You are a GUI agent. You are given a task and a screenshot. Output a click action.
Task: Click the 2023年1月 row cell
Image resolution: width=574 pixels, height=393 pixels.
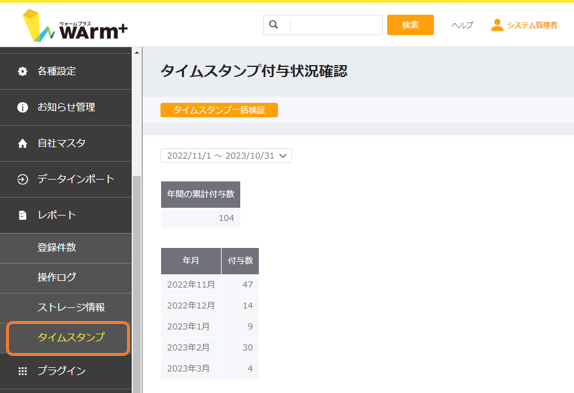pyautogui.click(x=191, y=326)
